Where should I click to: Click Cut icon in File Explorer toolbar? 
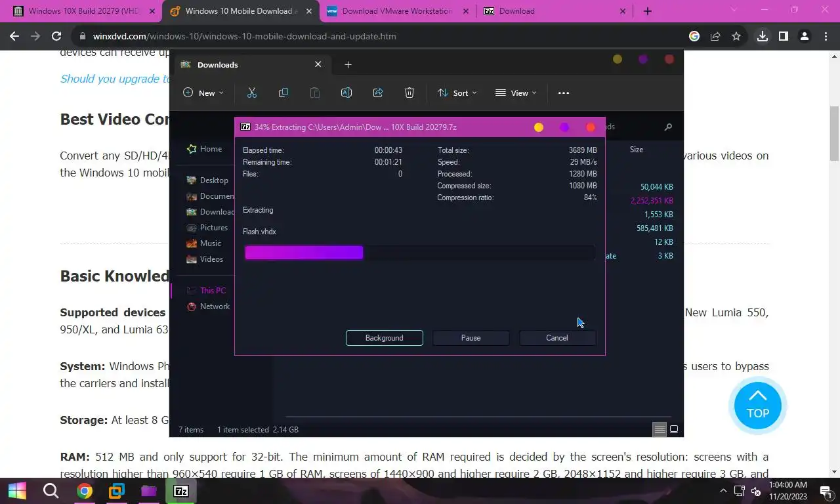252,93
